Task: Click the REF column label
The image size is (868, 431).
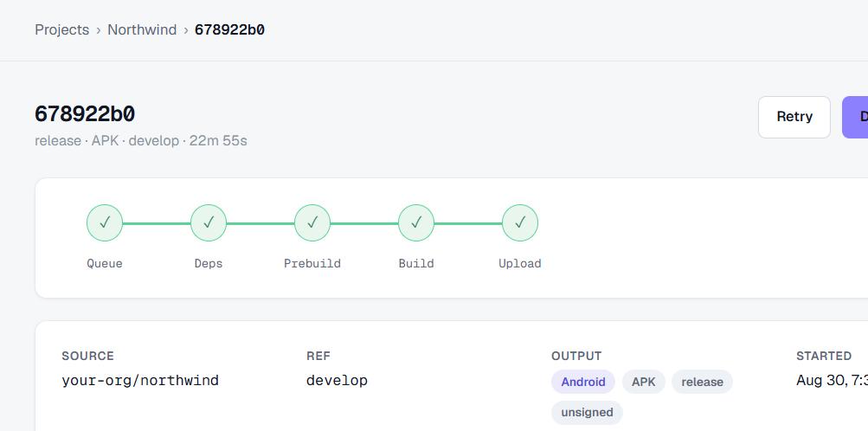Action: coord(318,356)
